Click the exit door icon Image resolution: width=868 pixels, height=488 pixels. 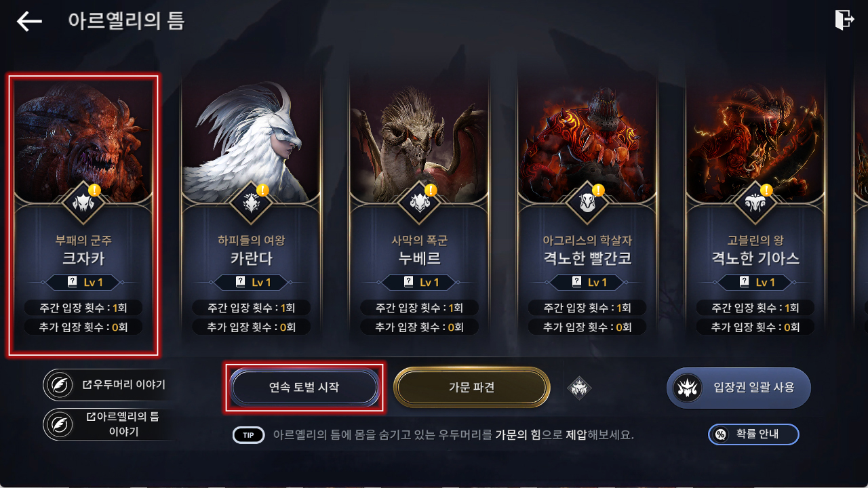pyautogui.click(x=844, y=20)
